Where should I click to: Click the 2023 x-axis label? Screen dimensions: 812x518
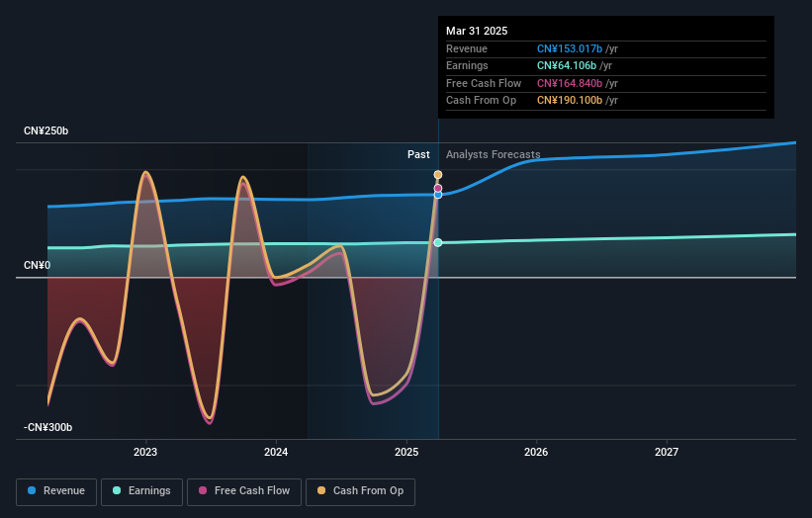point(145,453)
